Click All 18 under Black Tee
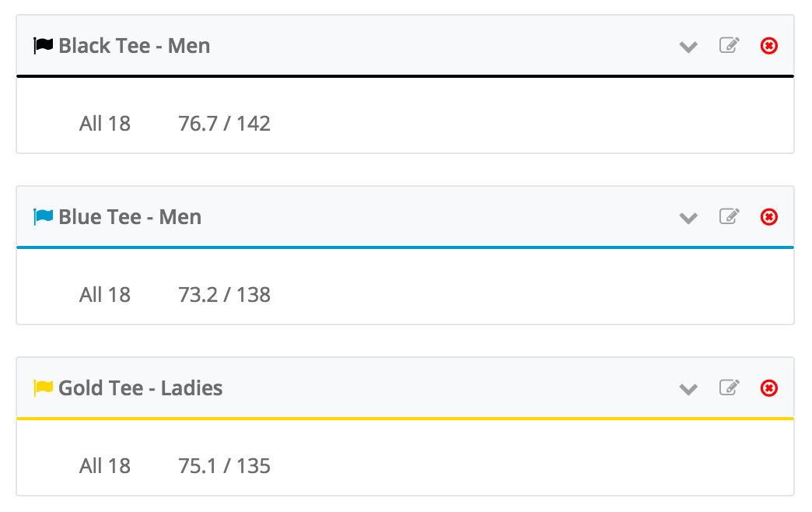This screenshot has height=512, width=812. 104,124
